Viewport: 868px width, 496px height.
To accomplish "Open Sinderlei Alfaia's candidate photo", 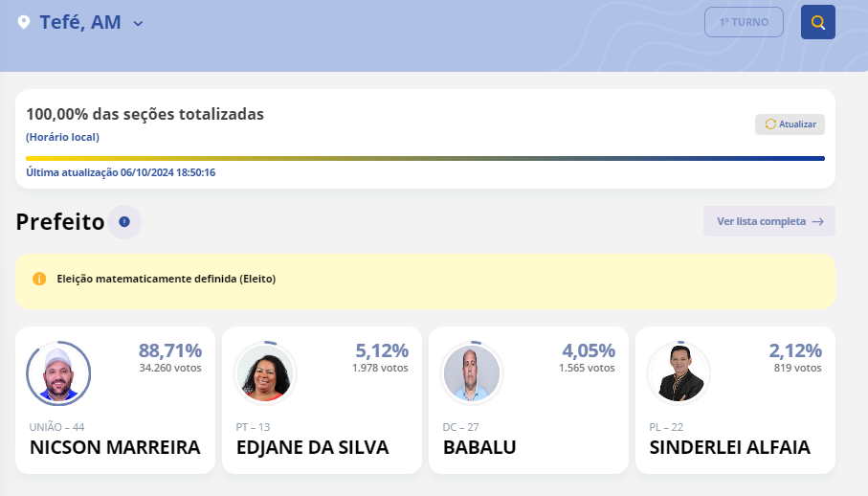I will [679, 373].
